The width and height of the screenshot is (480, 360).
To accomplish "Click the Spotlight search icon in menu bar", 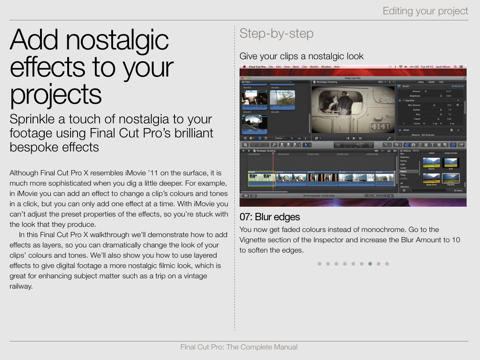I will pyautogui.click(x=455, y=66).
